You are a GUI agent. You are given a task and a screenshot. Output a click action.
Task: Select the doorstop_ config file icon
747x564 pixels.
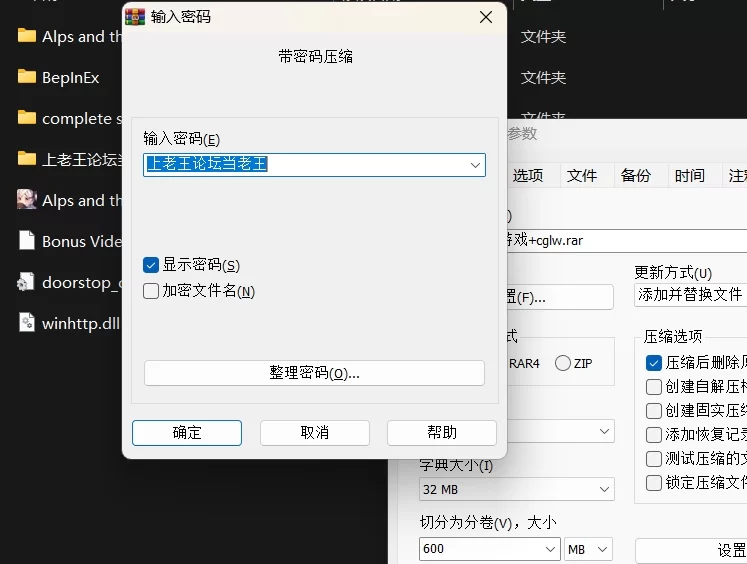pyautogui.click(x=26, y=282)
